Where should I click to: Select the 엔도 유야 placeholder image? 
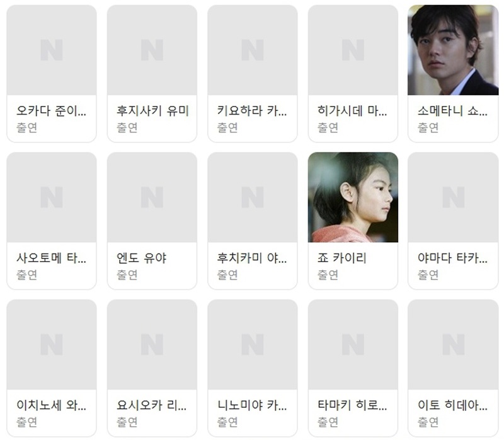point(152,197)
